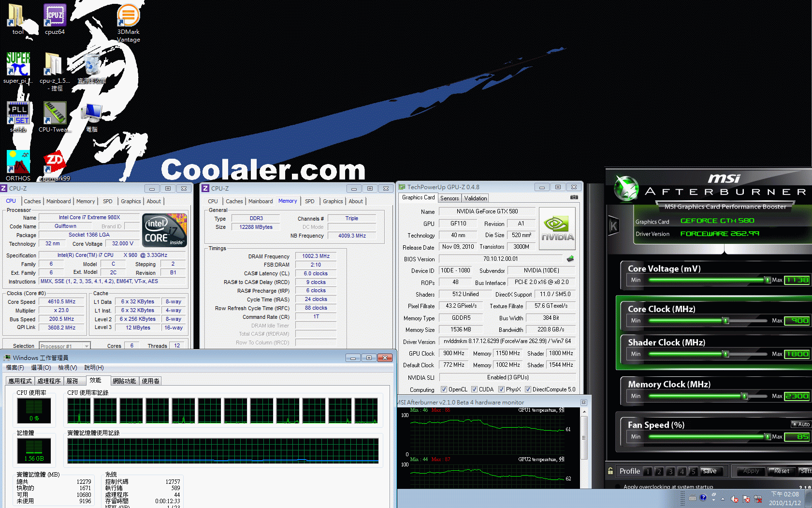Switch to 處理程序 tab in Task Manager
Screen dimensions: 812x508
(x=49, y=381)
